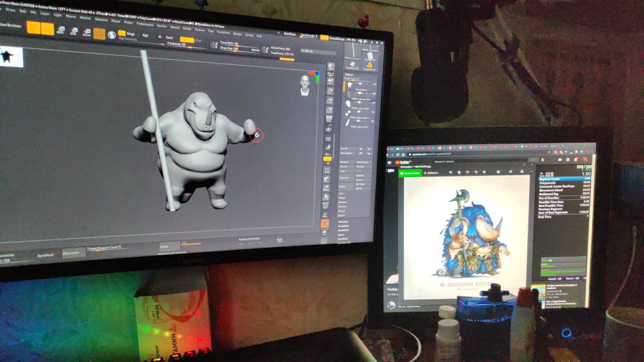Toggle eye visibility of first subtool row

(375, 84)
